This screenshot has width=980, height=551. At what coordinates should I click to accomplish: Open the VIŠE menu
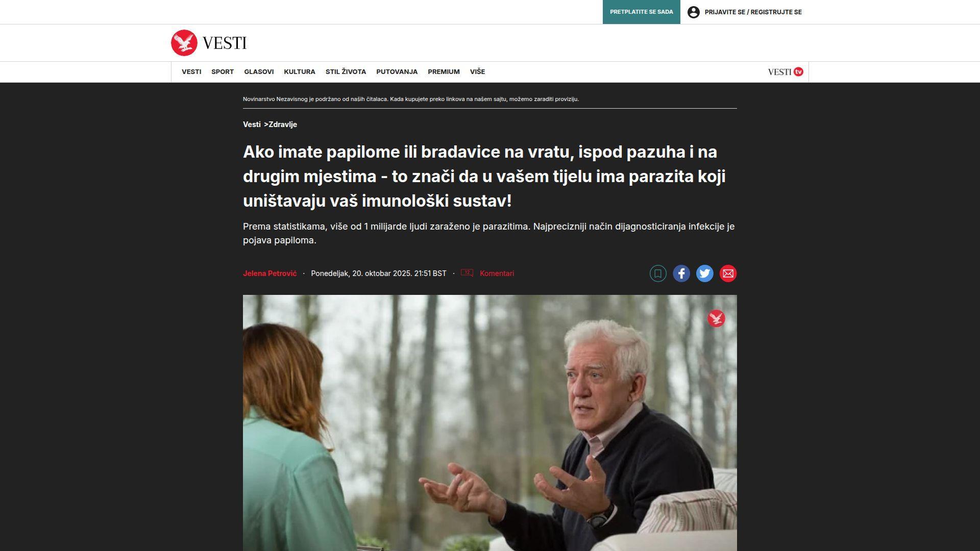click(x=477, y=72)
